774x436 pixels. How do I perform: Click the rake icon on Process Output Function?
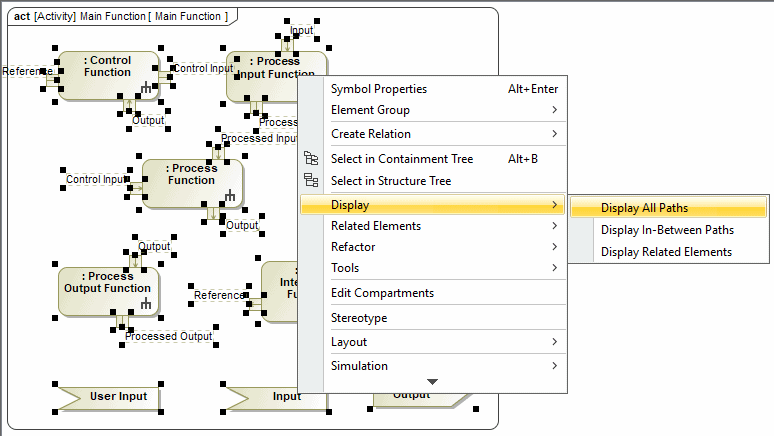(x=146, y=303)
